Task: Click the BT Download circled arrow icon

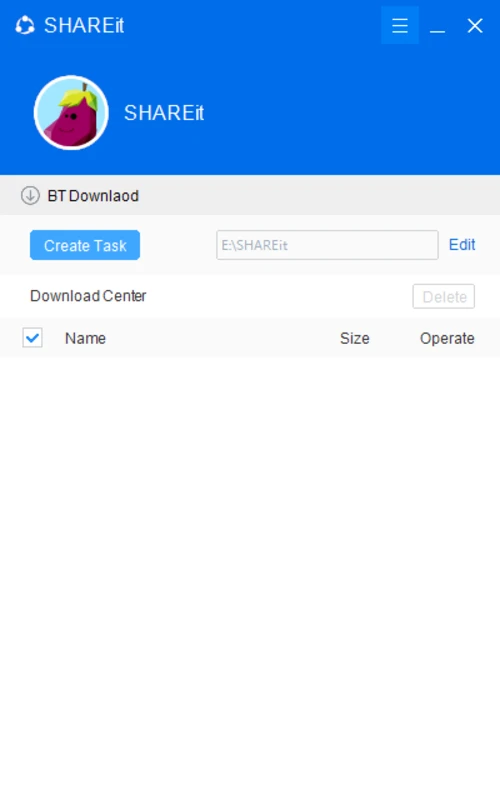Action: click(30, 195)
